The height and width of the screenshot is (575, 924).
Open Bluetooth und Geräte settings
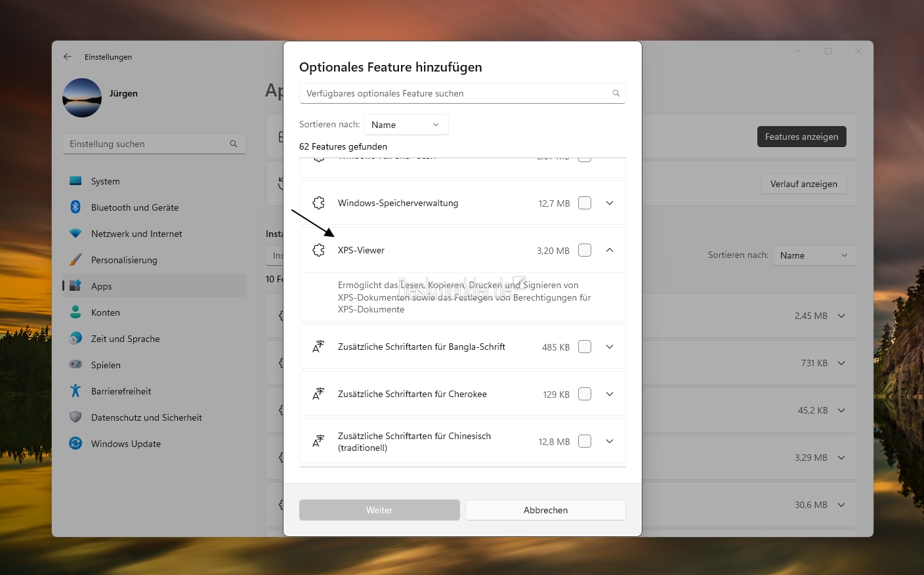(x=154, y=207)
